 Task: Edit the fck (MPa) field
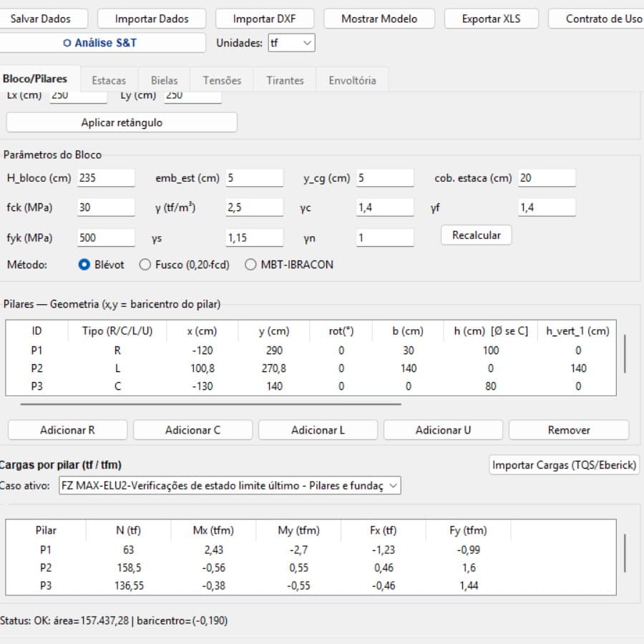click(x=106, y=208)
